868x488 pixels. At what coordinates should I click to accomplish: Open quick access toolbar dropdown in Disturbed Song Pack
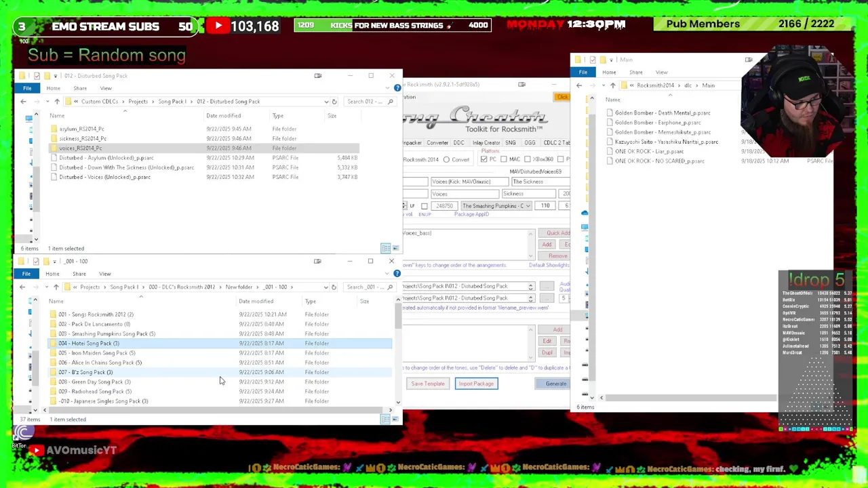tap(56, 76)
